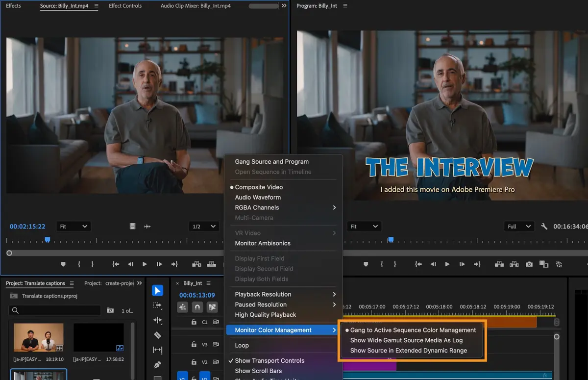Add marker in Program monitor
The width and height of the screenshot is (588, 380).
click(365, 264)
